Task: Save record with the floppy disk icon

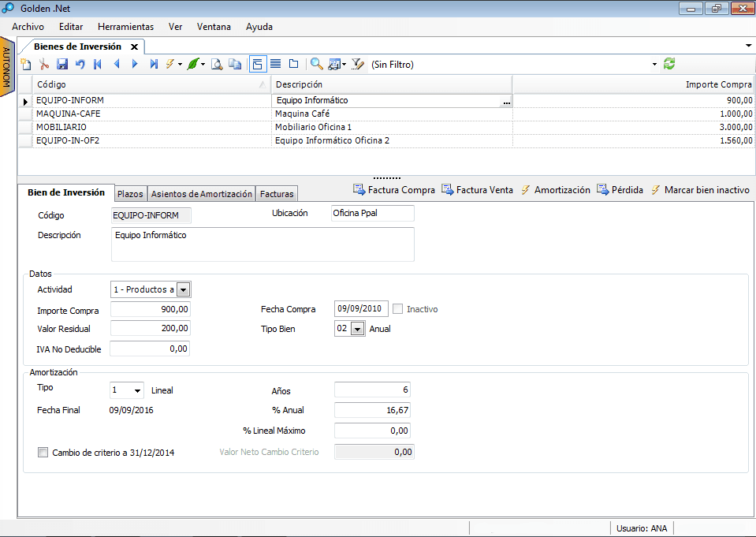Action: pyautogui.click(x=62, y=65)
